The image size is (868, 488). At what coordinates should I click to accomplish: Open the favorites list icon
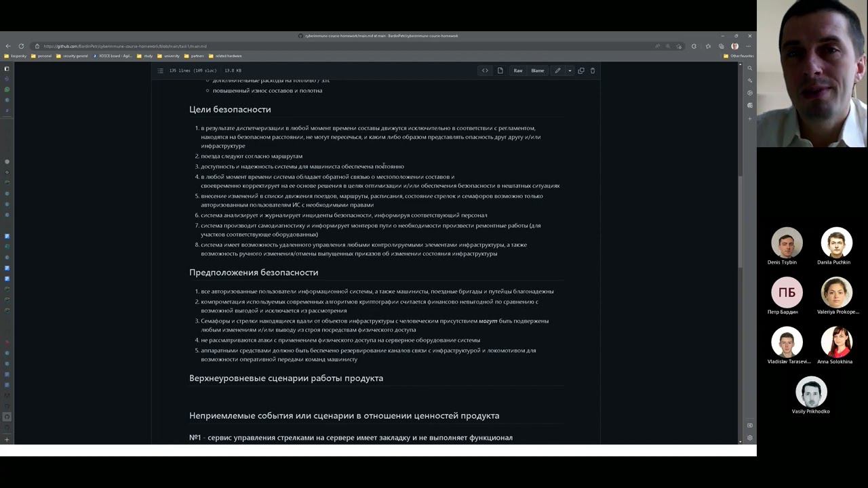(x=708, y=46)
